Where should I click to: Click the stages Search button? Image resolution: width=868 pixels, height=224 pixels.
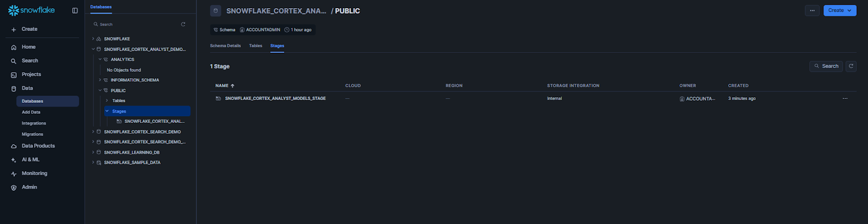(826, 66)
